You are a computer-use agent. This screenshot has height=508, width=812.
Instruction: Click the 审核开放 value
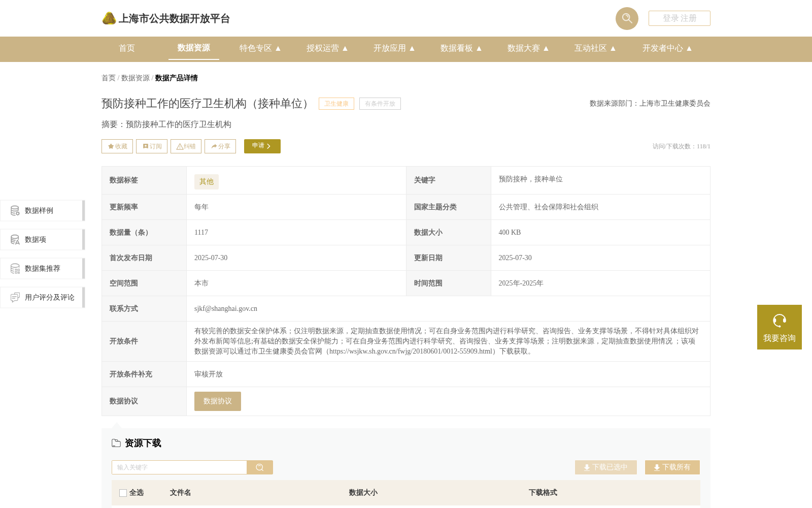click(209, 374)
